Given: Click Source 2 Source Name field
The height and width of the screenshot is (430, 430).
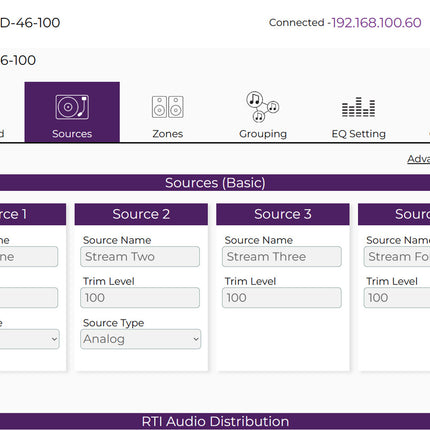Looking at the screenshot, I should click(x=140, y=257).
